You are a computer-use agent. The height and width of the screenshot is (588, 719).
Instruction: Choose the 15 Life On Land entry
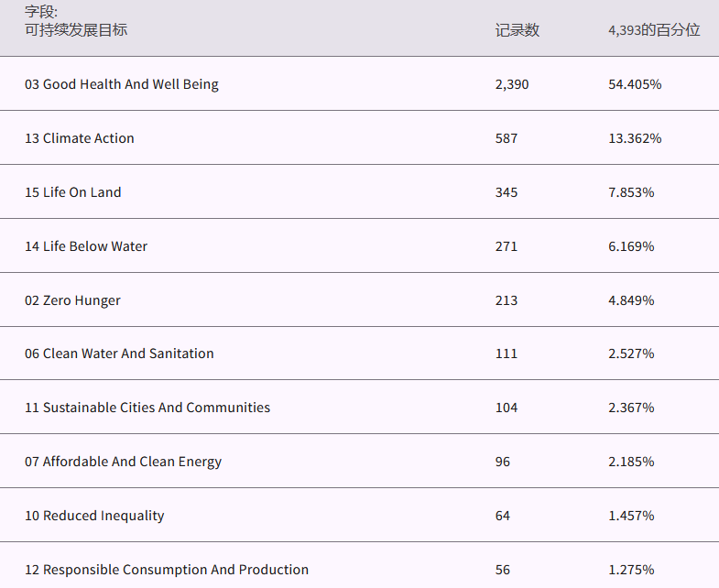pyautogui.click(x=73, y=192)
